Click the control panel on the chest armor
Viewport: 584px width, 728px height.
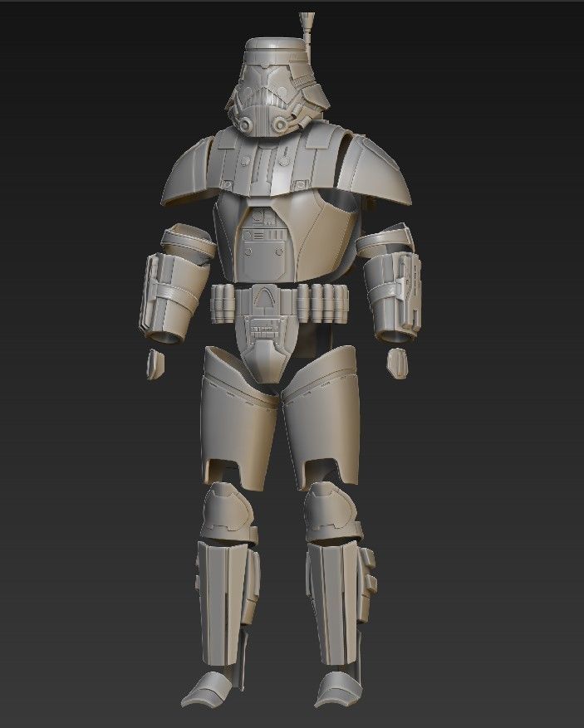click(x=263, y=241)
